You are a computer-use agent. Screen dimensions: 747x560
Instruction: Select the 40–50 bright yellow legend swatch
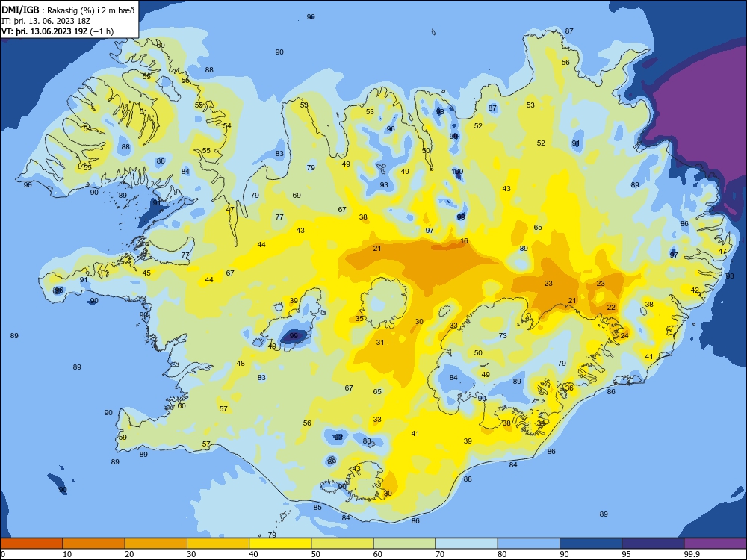click(x=280, y=544)
